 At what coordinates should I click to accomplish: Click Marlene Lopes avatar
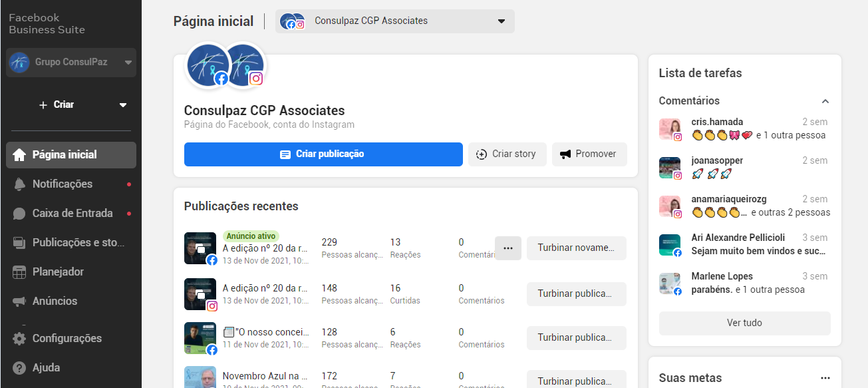670,284
